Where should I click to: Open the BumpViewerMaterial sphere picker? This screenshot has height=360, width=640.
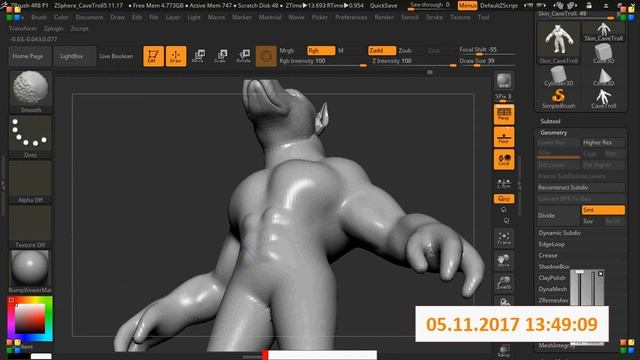coord(31,272)
